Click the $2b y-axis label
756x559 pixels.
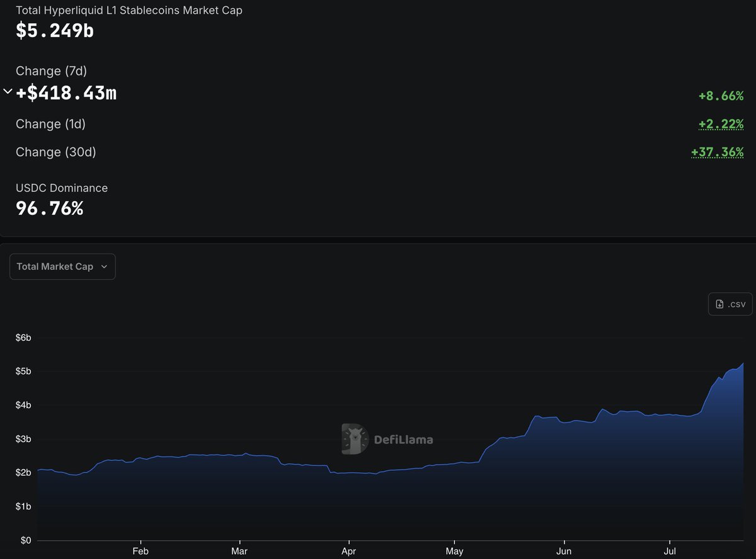23,472
